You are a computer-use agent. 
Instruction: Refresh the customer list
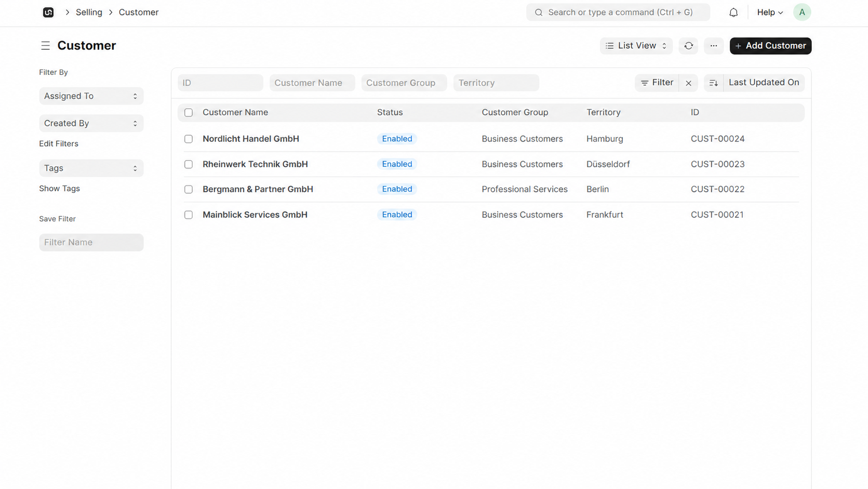688,46
